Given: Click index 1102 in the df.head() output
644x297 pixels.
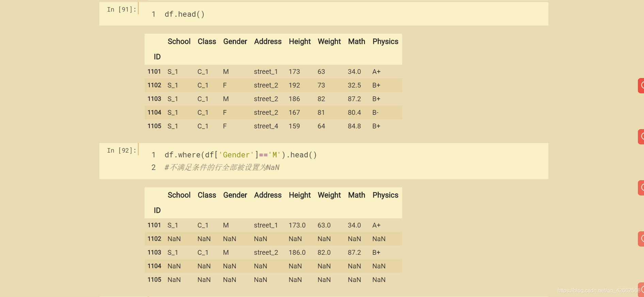Looking at the screenshot, I should 154,85.
